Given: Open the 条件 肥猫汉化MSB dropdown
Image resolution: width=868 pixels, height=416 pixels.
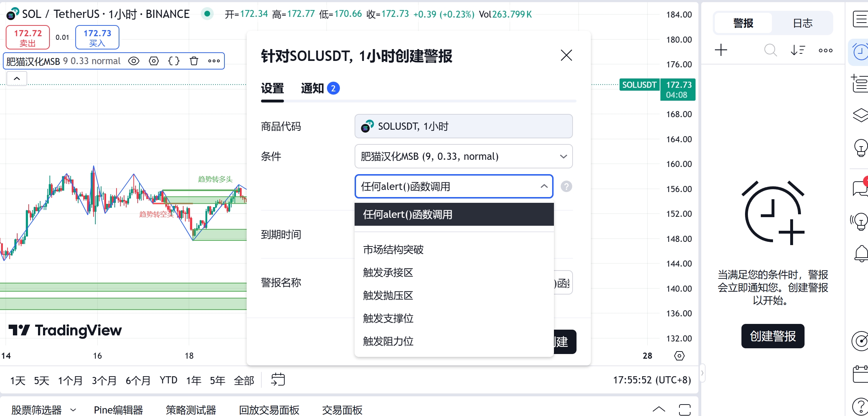Looking at the screenshot, I should click(x=464, y=156).
